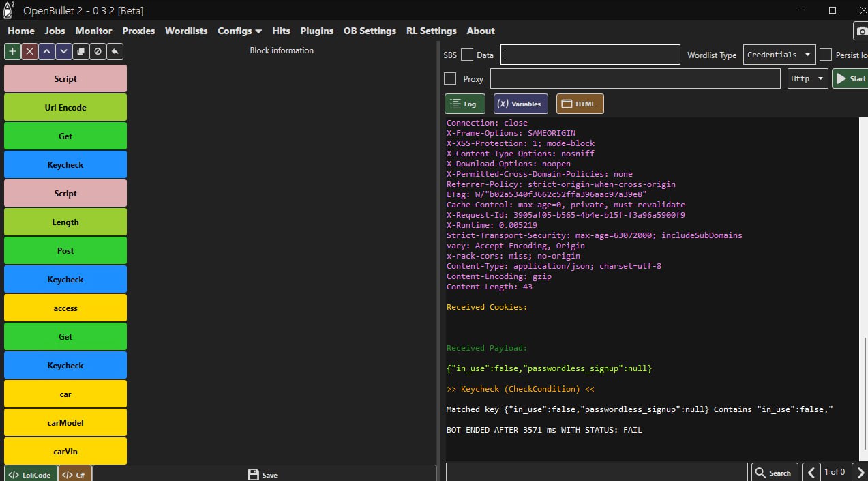
Task: Switch to the Variables tab
Action: (x=520, y=104)
